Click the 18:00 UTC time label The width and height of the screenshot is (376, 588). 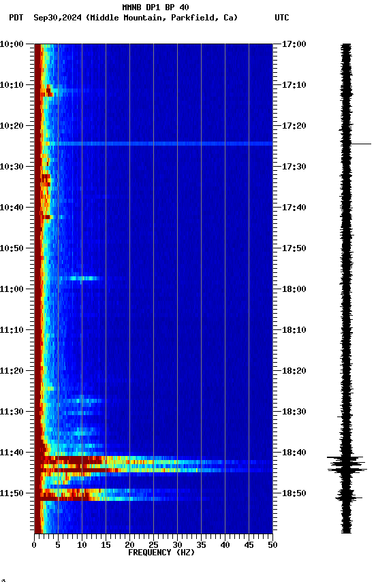(x=294, y=289)
